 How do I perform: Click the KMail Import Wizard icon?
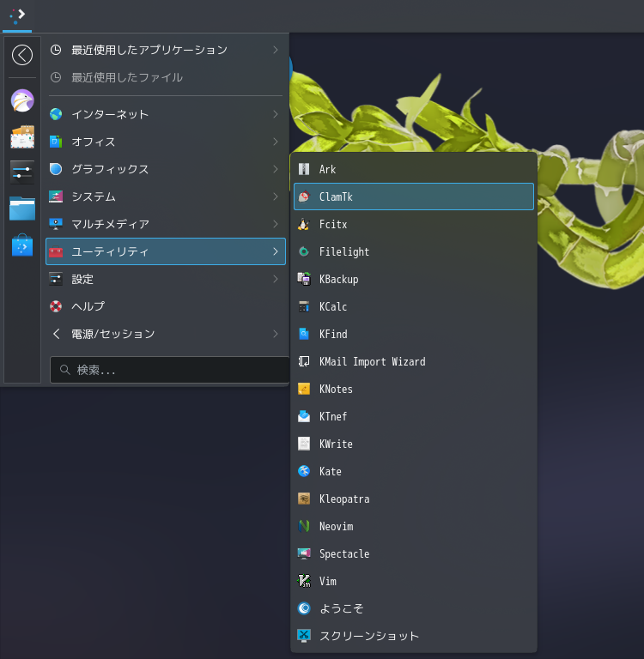tap(304, 361)
